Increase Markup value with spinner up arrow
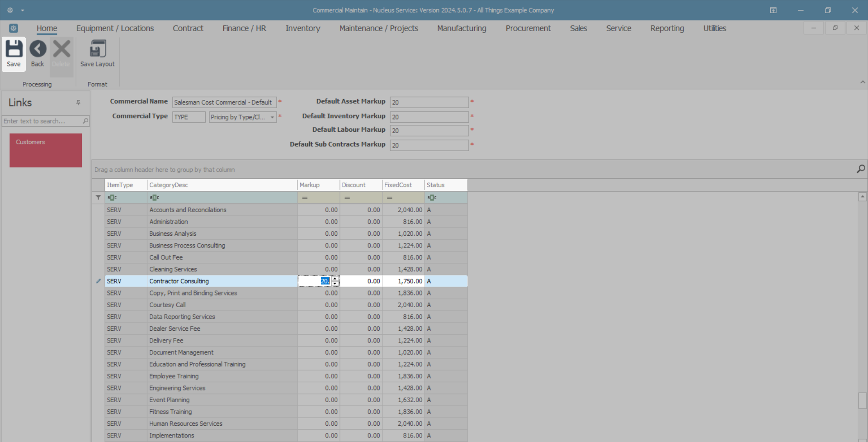Screen dimensions: 868x442 tap(335, 279)
